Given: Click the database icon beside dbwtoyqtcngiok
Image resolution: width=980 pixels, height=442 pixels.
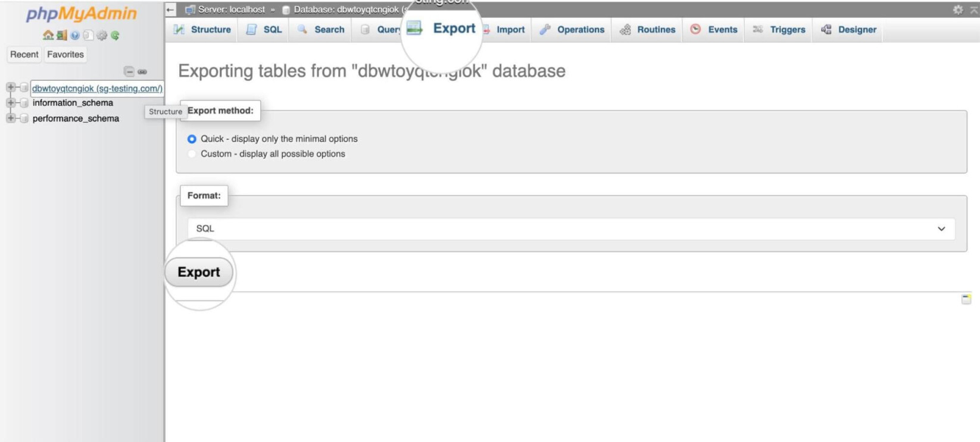Looking at the screenshot, I should click(x=24, y=88).
